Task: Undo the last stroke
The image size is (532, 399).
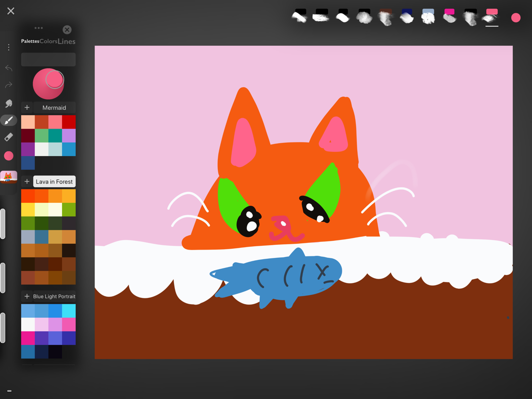Action: coord(9,68)
